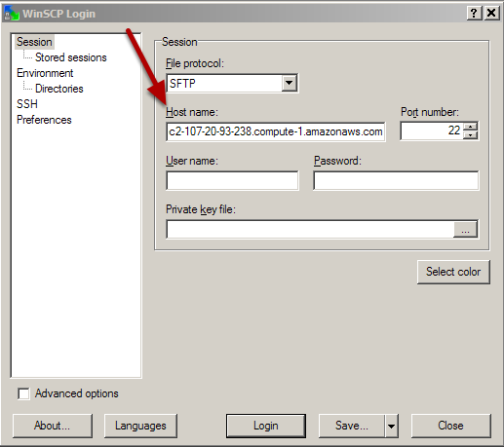Image resolution: width=504 pixels, height=447 pixels.
Task: Click the WinSCP application icon in title bar
Action: pos(12,13)
